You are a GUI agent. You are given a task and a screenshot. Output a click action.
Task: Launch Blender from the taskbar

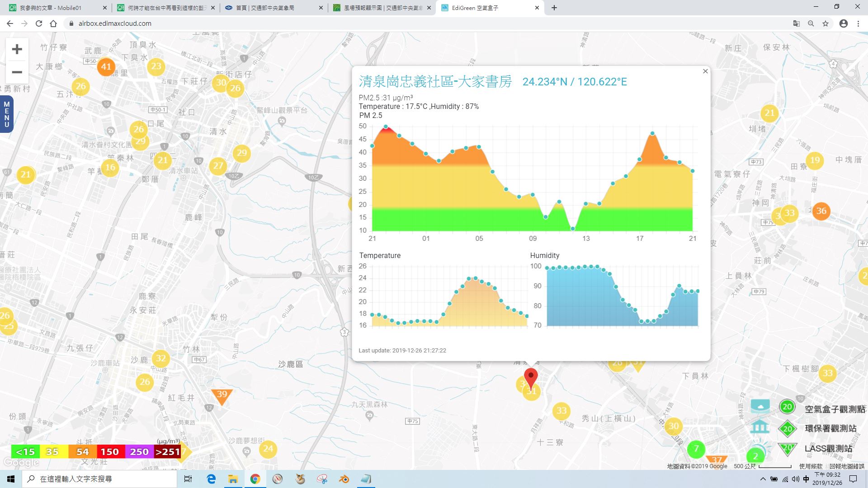(x=344, y=479)
